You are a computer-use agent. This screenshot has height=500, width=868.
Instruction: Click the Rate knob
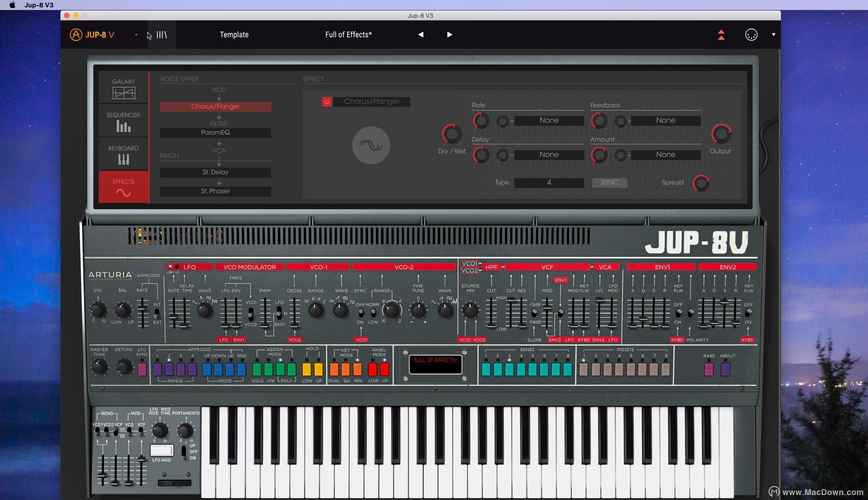coord(481,120)
